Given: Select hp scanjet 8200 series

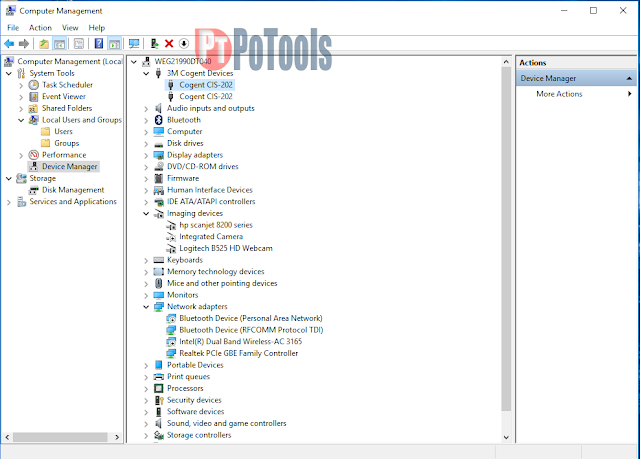Looking at the screenshot, I should click(x=216, y=225).
